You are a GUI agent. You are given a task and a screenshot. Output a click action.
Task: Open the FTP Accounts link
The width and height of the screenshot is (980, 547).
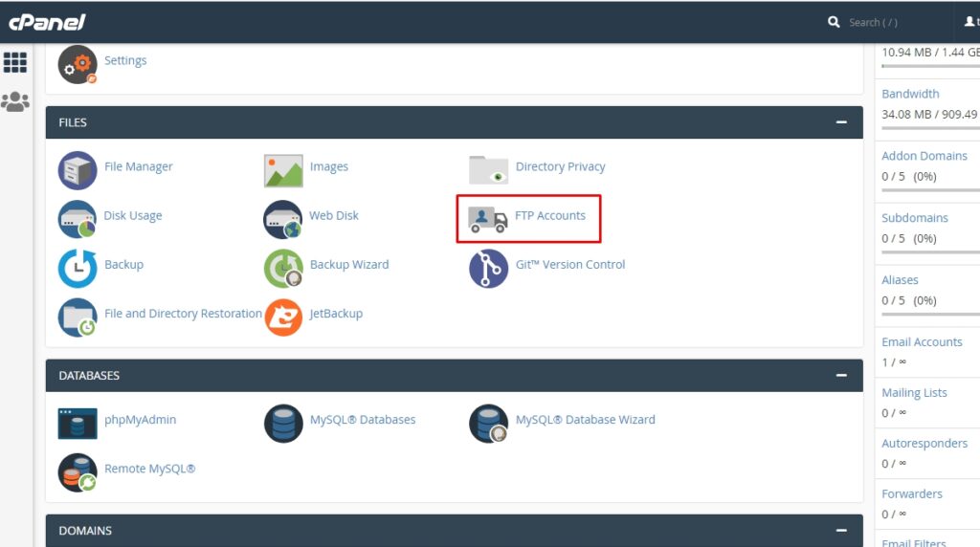(550, 215)
